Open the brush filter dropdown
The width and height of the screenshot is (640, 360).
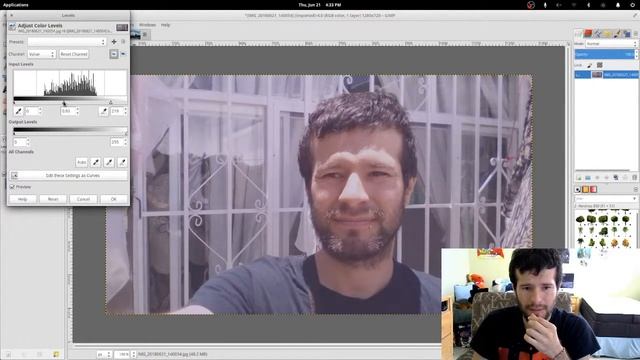(606, 199)
